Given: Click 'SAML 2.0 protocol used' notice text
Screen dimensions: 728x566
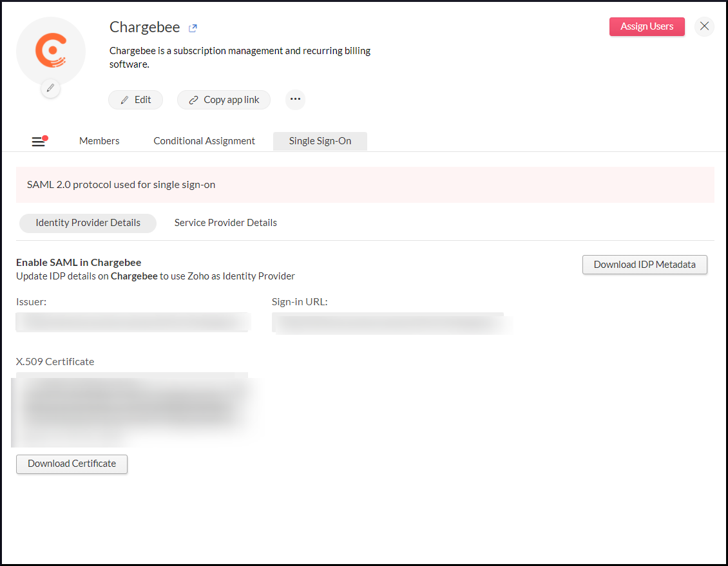Looking at the screenshot, I should coord(121,185).
